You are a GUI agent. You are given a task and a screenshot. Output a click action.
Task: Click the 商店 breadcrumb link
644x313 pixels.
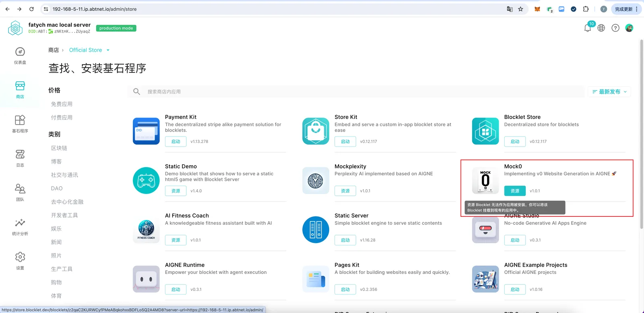point(54,50)
